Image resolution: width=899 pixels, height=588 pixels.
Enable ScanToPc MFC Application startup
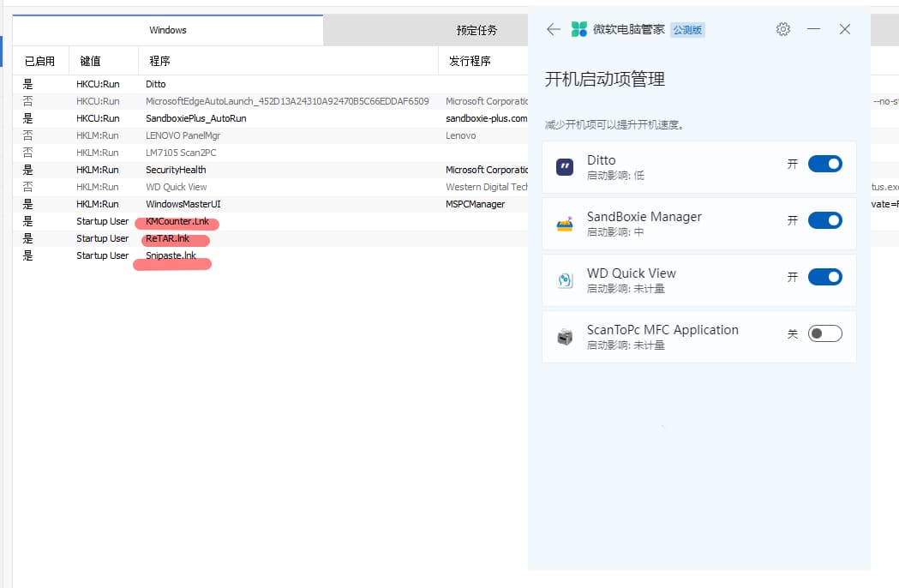[x=824, y=333]
